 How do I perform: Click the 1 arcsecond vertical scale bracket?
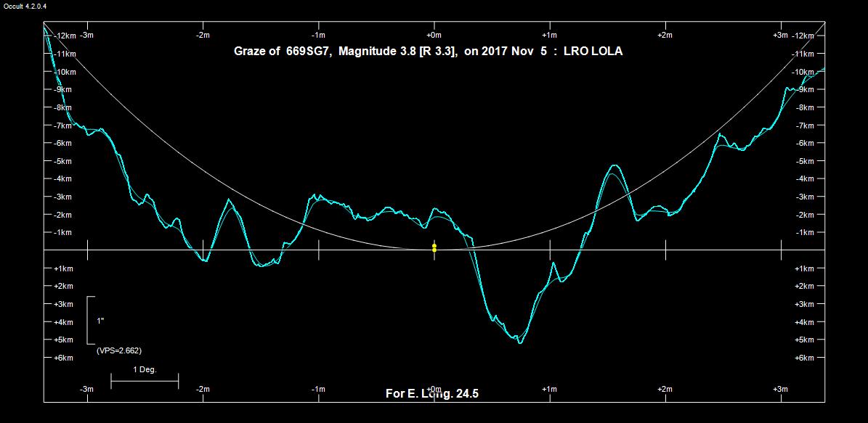pyautogui.click(x=89, y=320)
